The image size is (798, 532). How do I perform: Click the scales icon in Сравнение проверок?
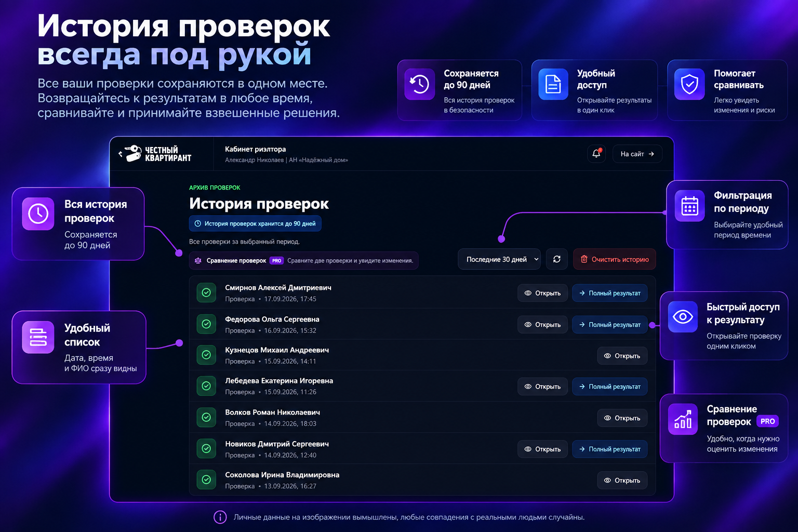tap(198, 261)
